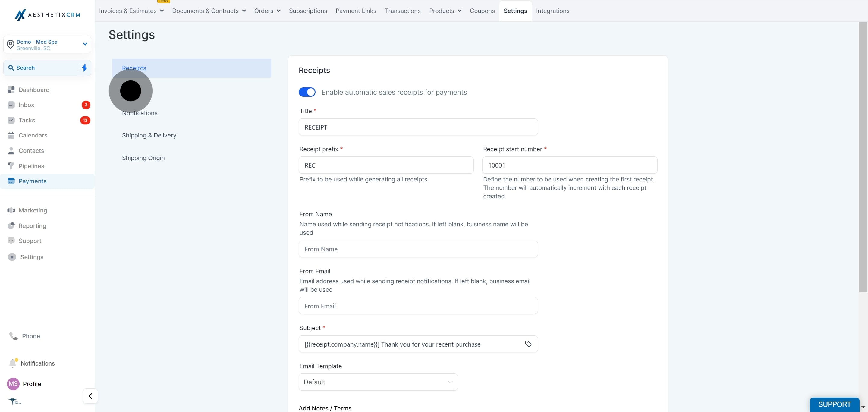Image resolution: width=868 pixels, height=412 pixels.
Task: Click into the From Name input field
Action: (x=418, y=249)
